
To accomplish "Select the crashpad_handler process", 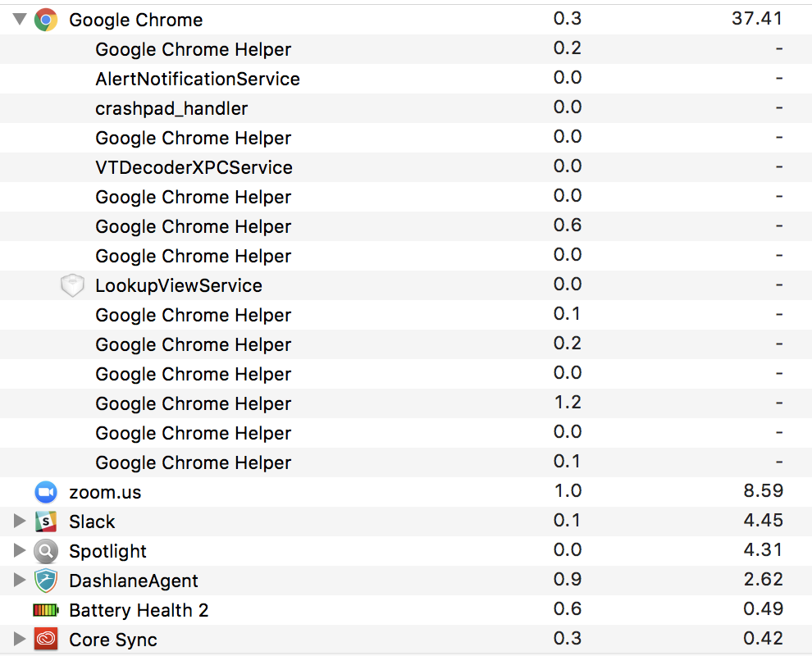I will click(x=171, y=108).
